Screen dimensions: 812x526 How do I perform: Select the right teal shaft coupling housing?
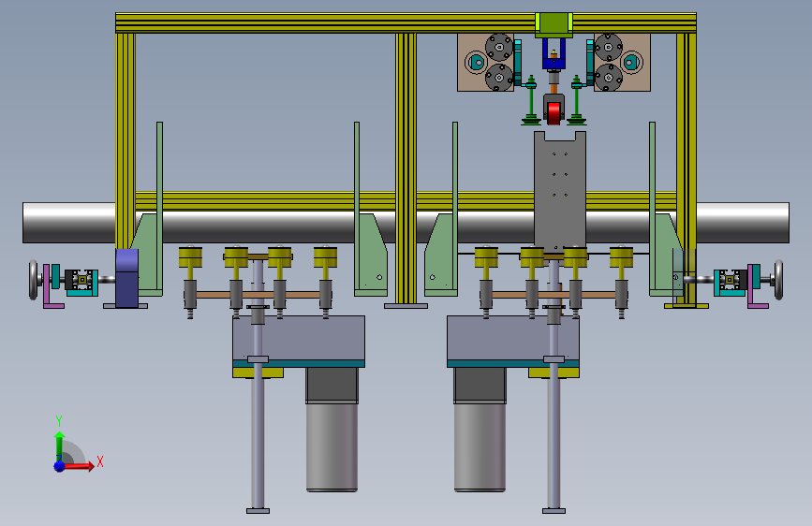pos(730,282)
